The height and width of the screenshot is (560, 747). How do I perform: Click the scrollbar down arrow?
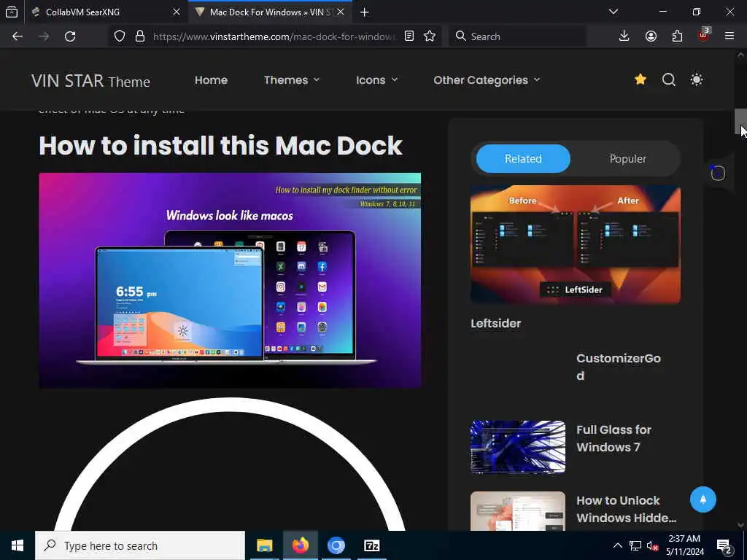click(x=740, y=525)
